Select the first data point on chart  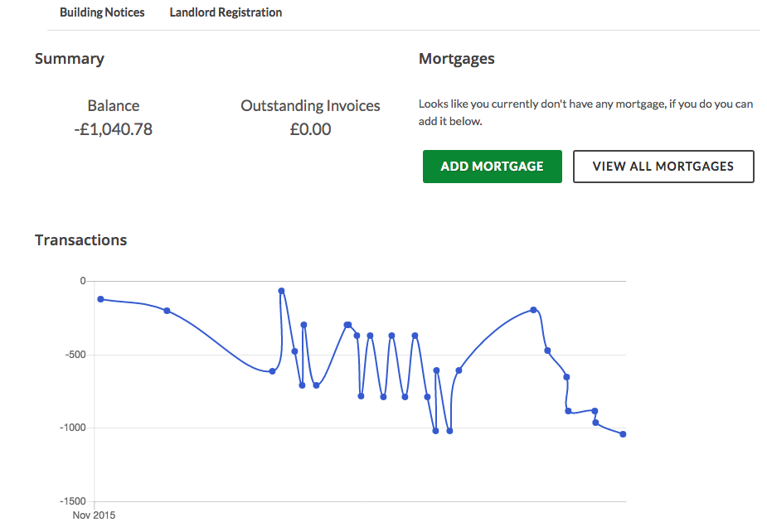coord(100,299)
